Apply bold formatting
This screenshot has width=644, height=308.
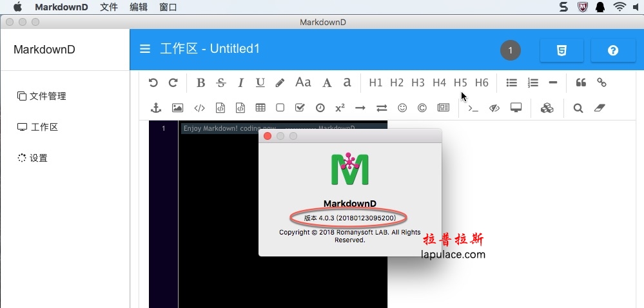click(x=200, y=82)
